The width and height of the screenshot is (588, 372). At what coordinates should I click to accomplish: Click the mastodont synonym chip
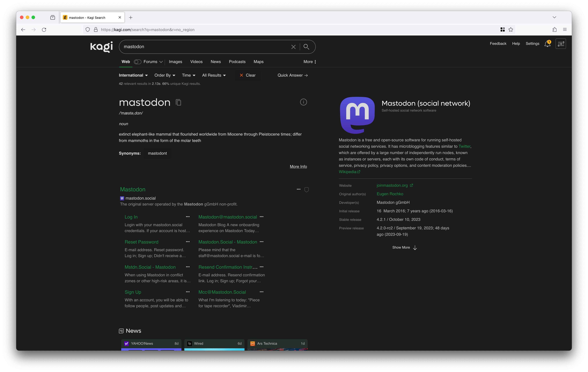coord(157,153)
